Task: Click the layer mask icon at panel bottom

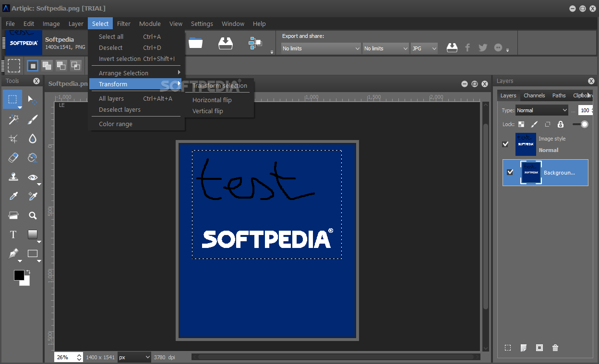Action: coord(539,348)
